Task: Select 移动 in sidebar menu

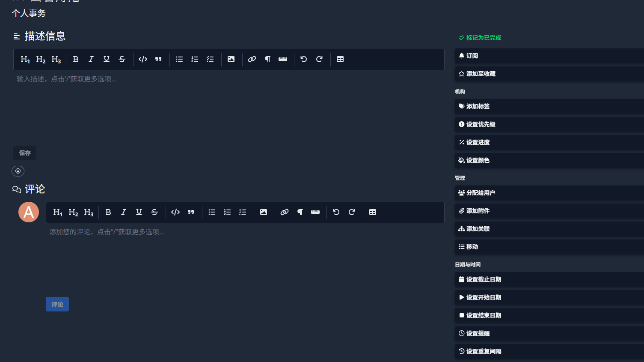Action: [x=549, y=247]
